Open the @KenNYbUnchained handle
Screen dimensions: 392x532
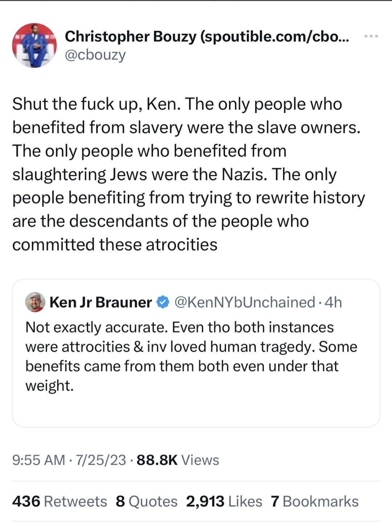pyautogui.click(x=245, y=302)
